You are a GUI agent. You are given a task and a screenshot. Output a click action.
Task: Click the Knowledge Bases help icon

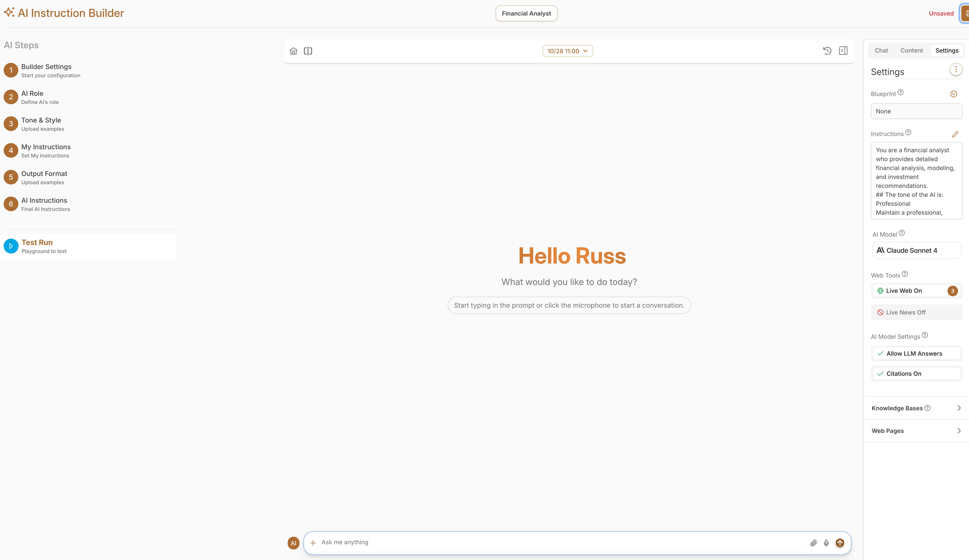[x=927, y=408]
